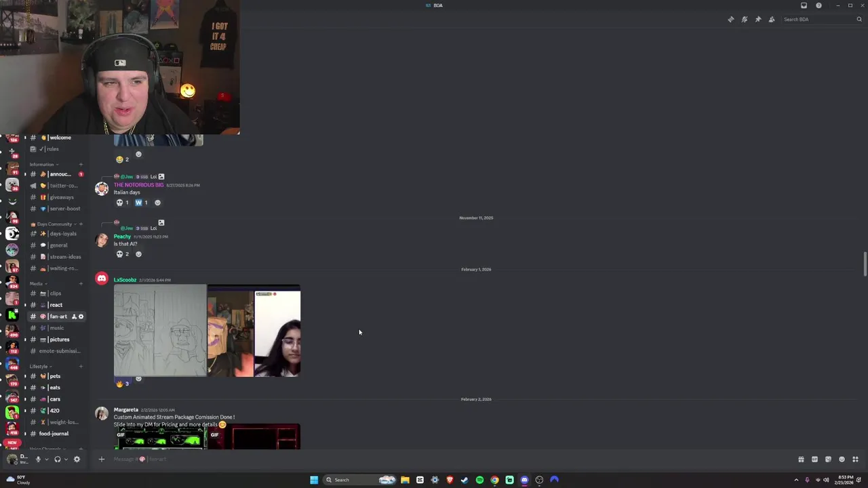Create invite for fan-art channel
Image resolution: width=868 pixels, height=488 pixels.
tap(74, 317)
